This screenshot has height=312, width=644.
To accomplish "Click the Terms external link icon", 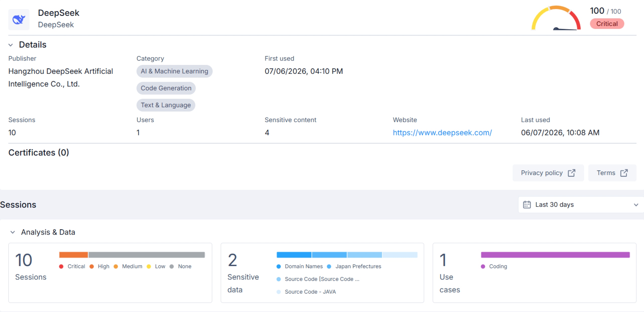I will [x=624, y=173].
